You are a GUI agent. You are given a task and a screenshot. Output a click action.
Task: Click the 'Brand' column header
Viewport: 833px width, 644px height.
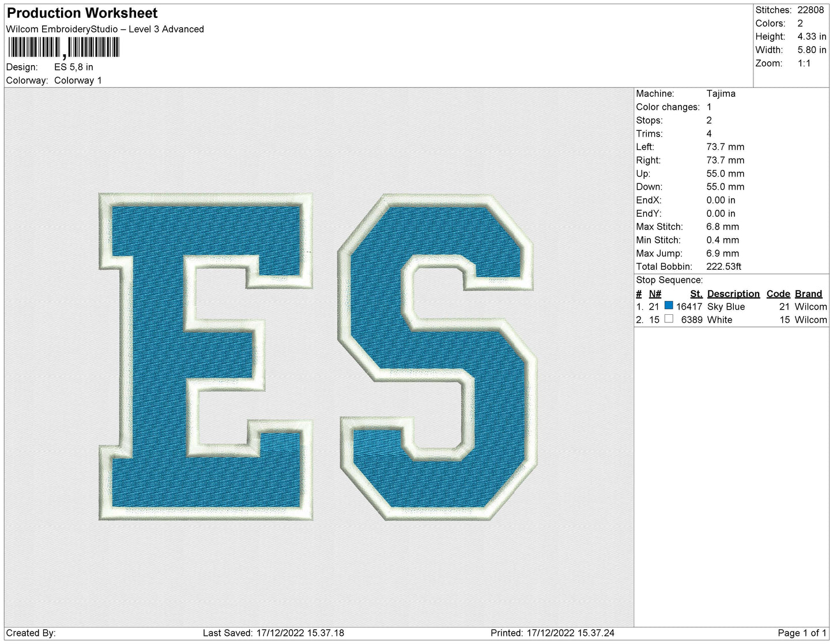808,294
